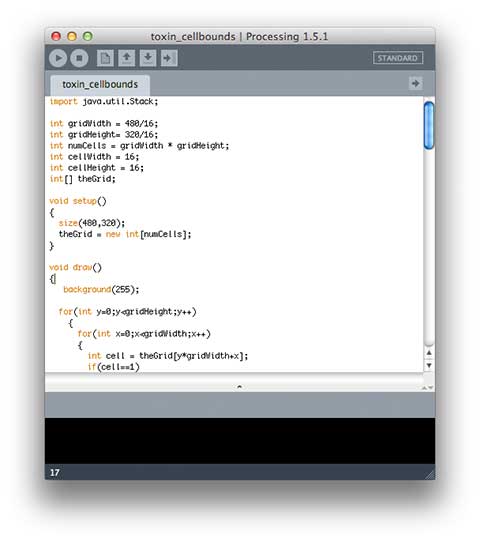480x542 pixels.
Task: Run the sketch with the Play button
Action: coord(58,58)
